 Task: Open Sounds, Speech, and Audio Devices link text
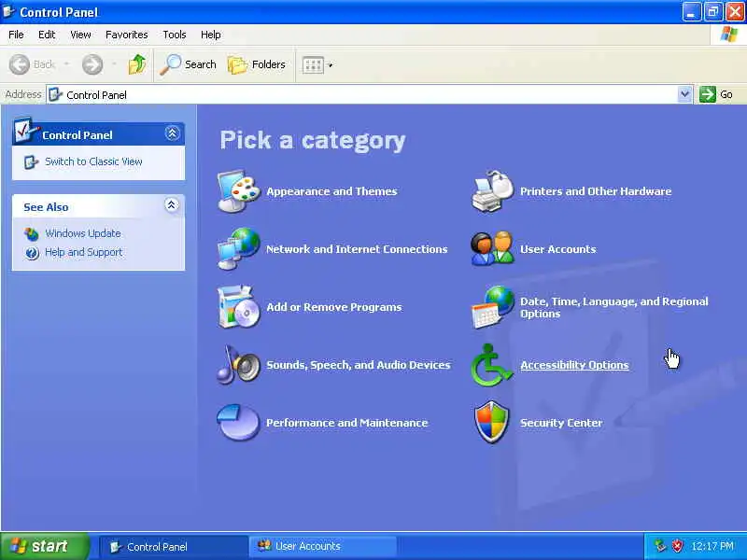[359, 365]
